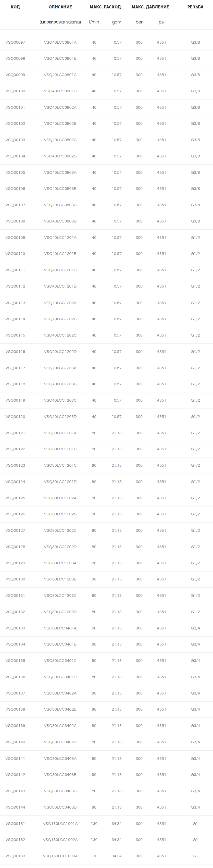Click description VSQ40LCC3802A
This screenshot has width=213, height=868.
(60, 107)
